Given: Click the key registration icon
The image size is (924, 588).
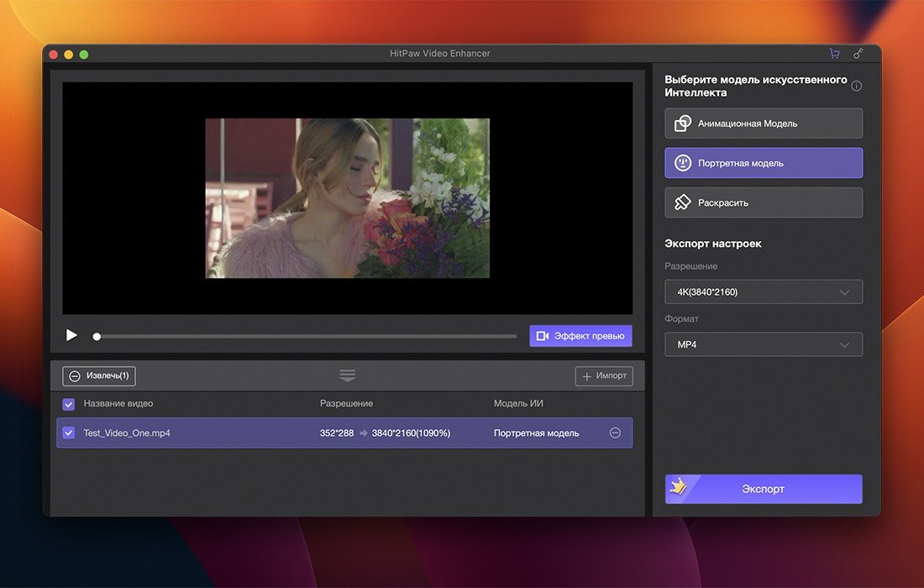Looking at the screenshot, I should pos(858,54).
